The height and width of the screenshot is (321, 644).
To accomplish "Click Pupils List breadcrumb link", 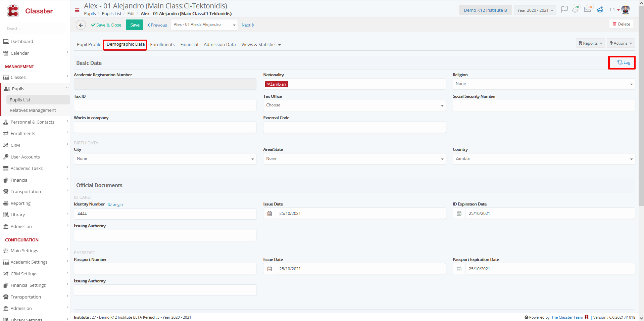I will pyautogui.click(x=111, y=13).
